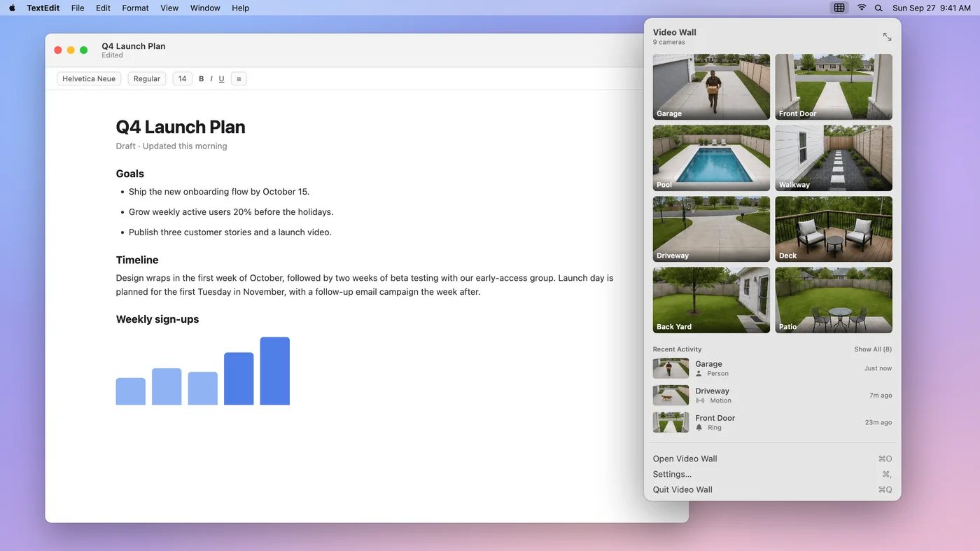The image size is (980, 551).
Task: Click the Video Wall menu bar icon
Action: (x=839, y=8)
